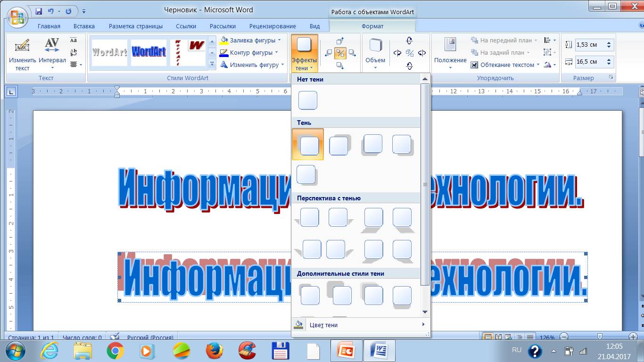The height and width of the screenshot is (362, 644).
Task: Open the group objects icon dropdown
Action: point(550,52)
